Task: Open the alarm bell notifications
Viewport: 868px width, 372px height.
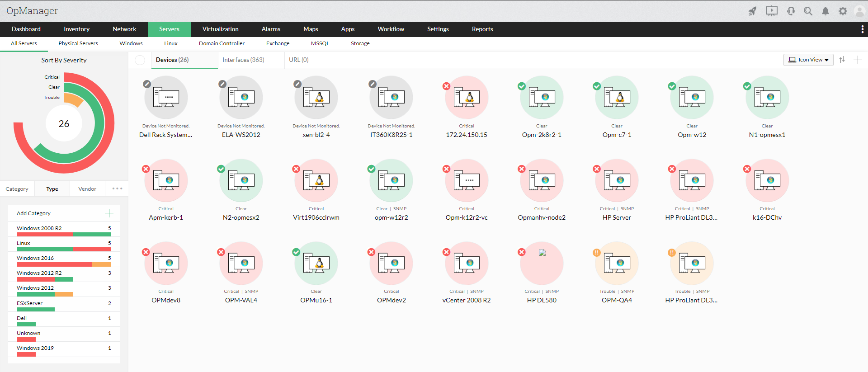Action: point(826,11)
